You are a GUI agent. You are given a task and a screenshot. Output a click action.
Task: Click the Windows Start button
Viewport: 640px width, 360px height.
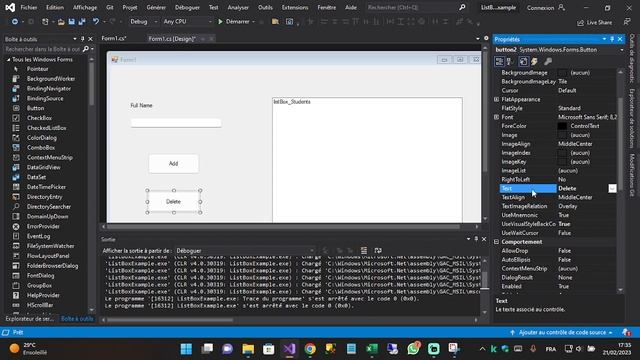pyautogui.click(x=187, y=349)
